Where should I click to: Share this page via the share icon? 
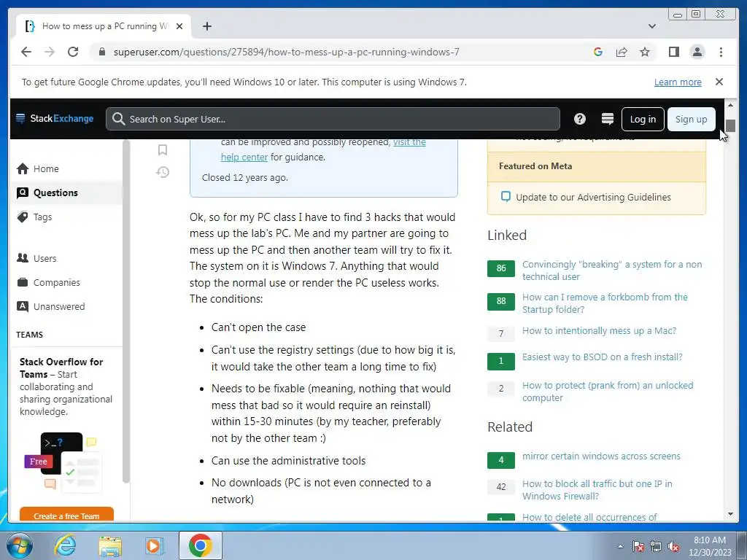622,52
